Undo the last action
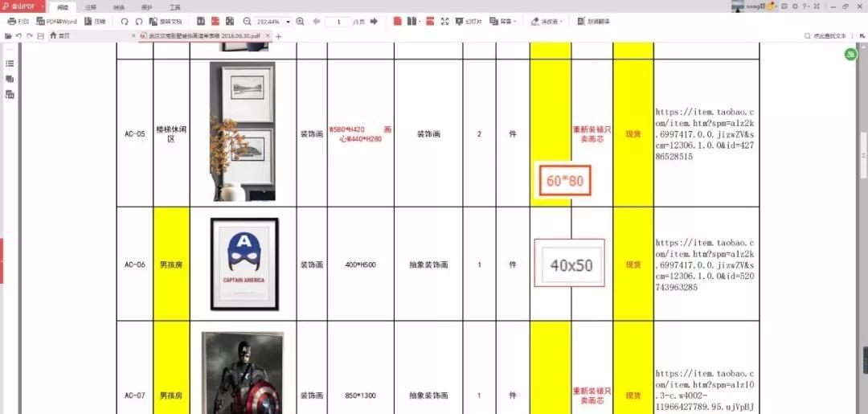Screen dimensions: 868x414 pos(18,36)
